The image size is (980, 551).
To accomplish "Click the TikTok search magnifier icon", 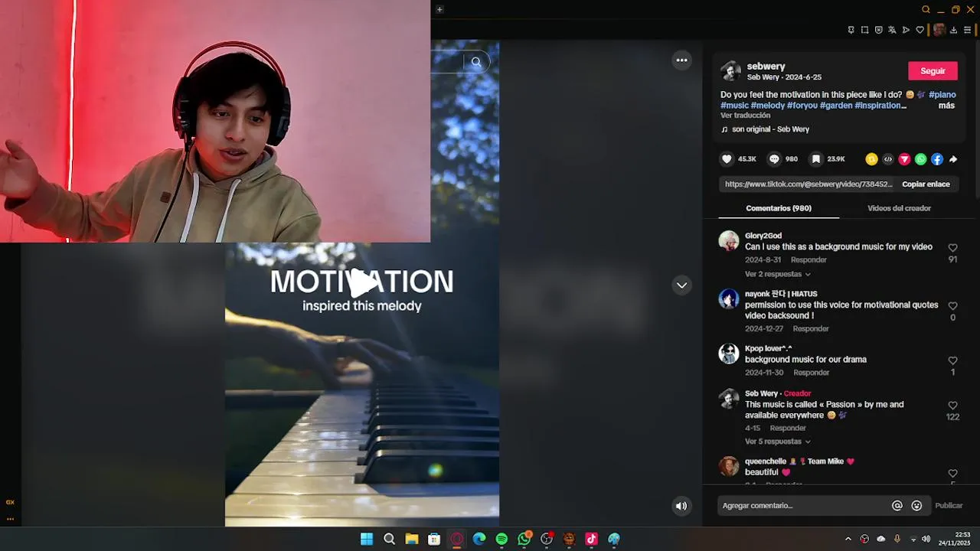I will tap(476, 62).
